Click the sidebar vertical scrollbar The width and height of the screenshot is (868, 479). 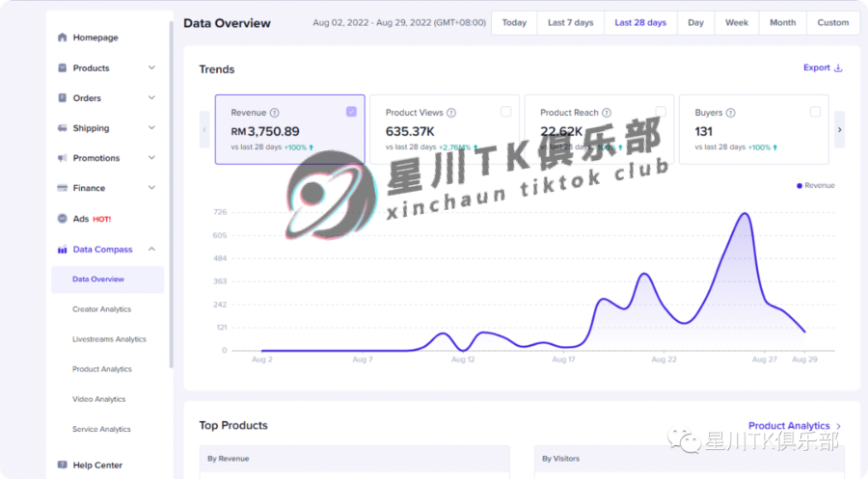click(171, 194)
